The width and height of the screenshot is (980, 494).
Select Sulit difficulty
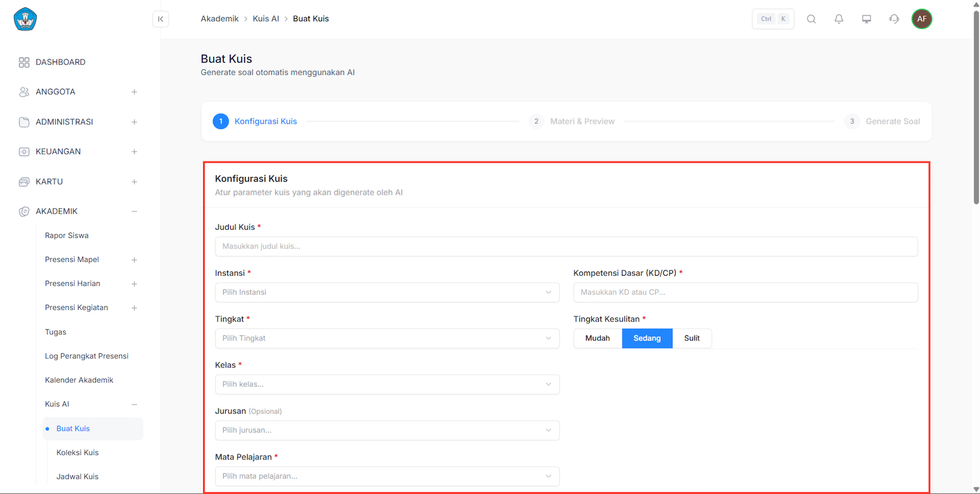coord(692,338)
